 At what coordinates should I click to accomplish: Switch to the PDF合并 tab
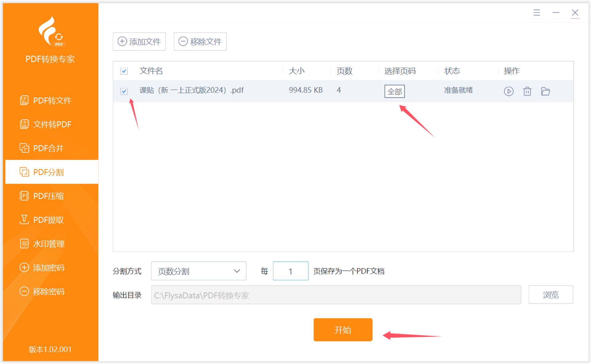click(48, 148)
